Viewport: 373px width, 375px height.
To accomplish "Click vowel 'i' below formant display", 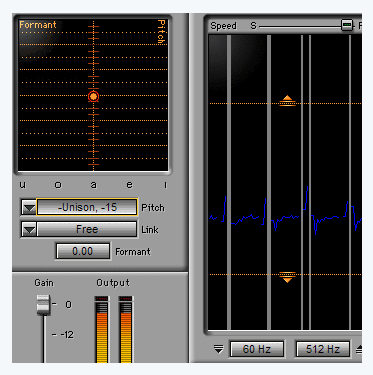I will click(x=165, y=185).
